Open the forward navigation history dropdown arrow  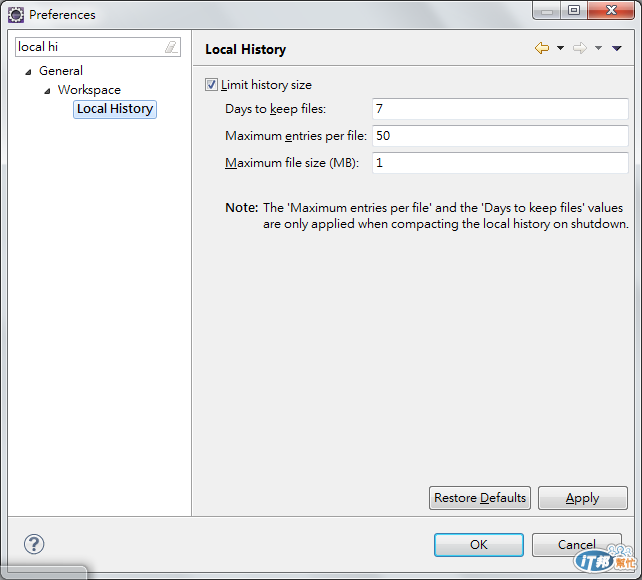pyautogui.click(x=598, y=48)
